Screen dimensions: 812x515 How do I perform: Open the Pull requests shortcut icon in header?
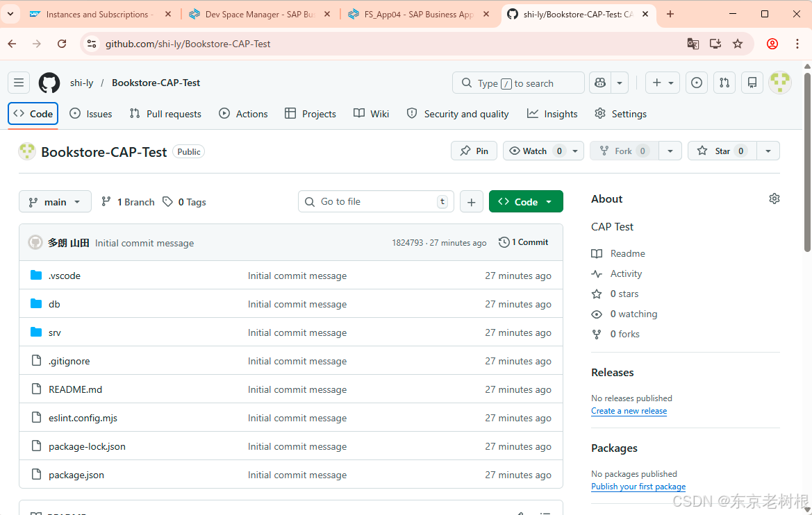[724, 83]
